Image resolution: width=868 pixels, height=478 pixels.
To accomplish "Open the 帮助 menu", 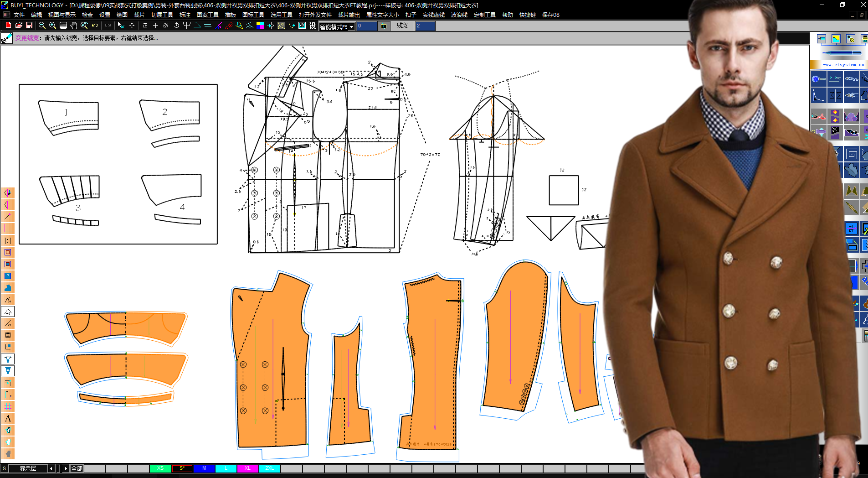I will coord(508,15).
